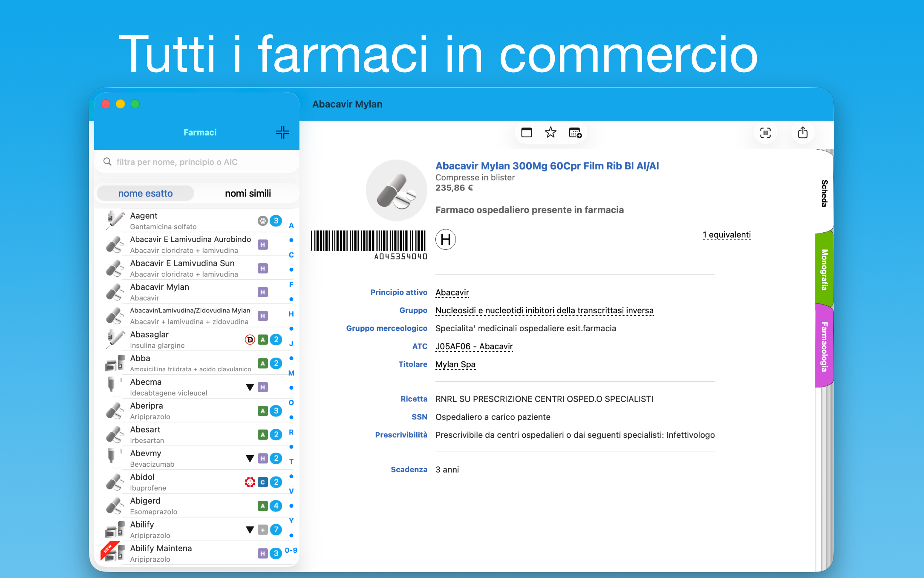Open the Abacavir principio attivo link
The image size is (924, 578).
[452, 293]
